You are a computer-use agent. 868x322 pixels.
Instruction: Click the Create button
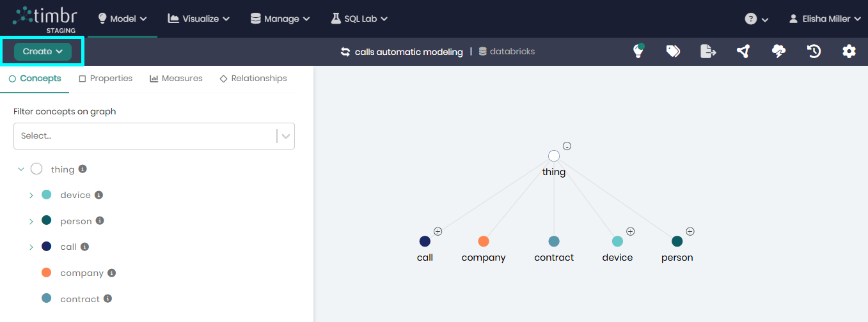click(x=43, y=52)
